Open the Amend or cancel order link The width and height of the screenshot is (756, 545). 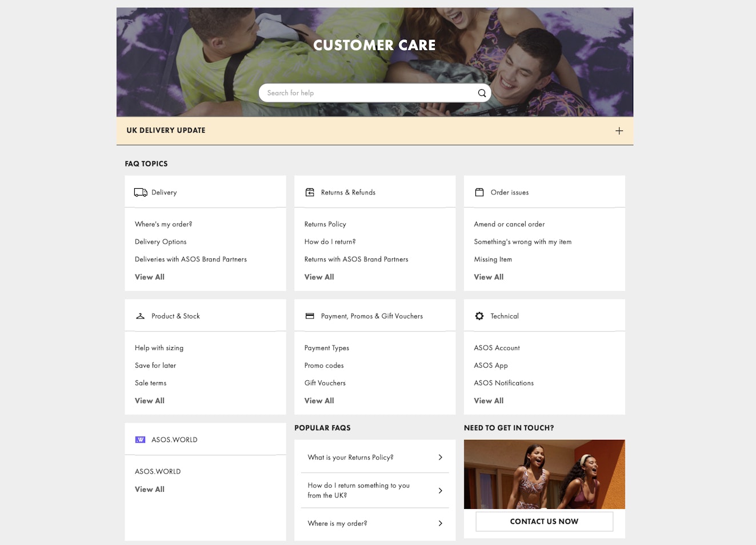[x=509, y=224]
